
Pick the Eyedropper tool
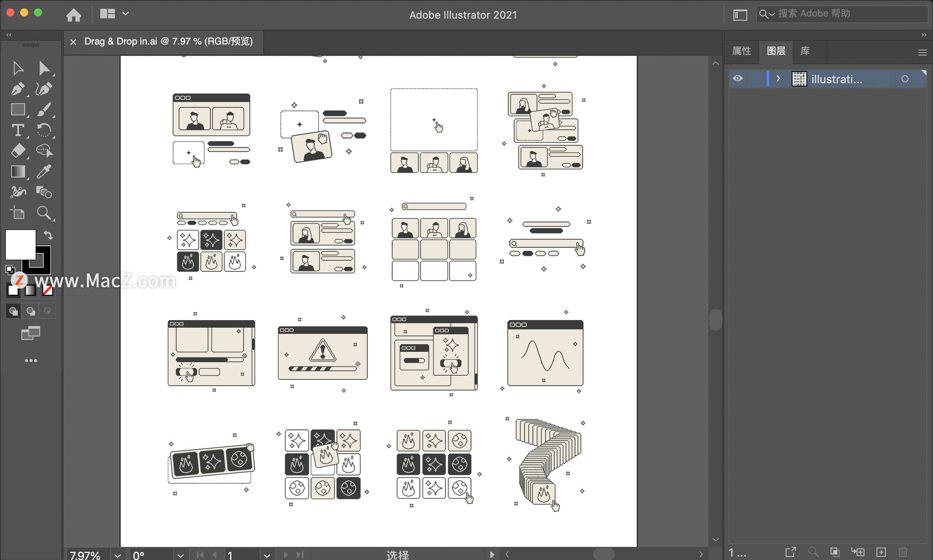44,171
